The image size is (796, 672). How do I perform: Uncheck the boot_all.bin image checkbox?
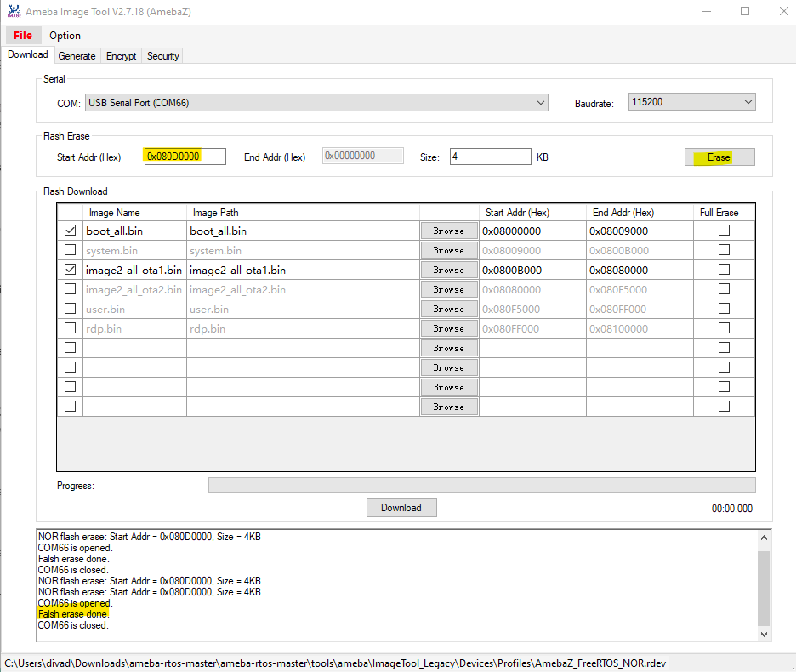(70, 230)
